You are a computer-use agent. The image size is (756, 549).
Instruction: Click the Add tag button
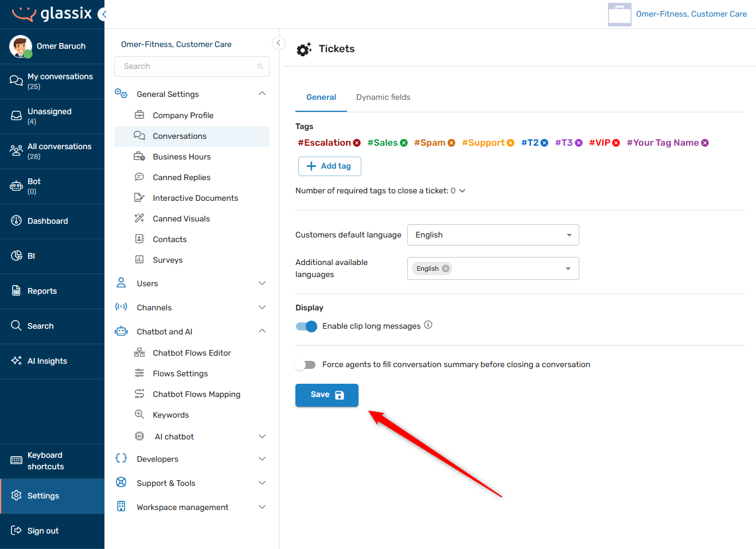click(329, 166)
